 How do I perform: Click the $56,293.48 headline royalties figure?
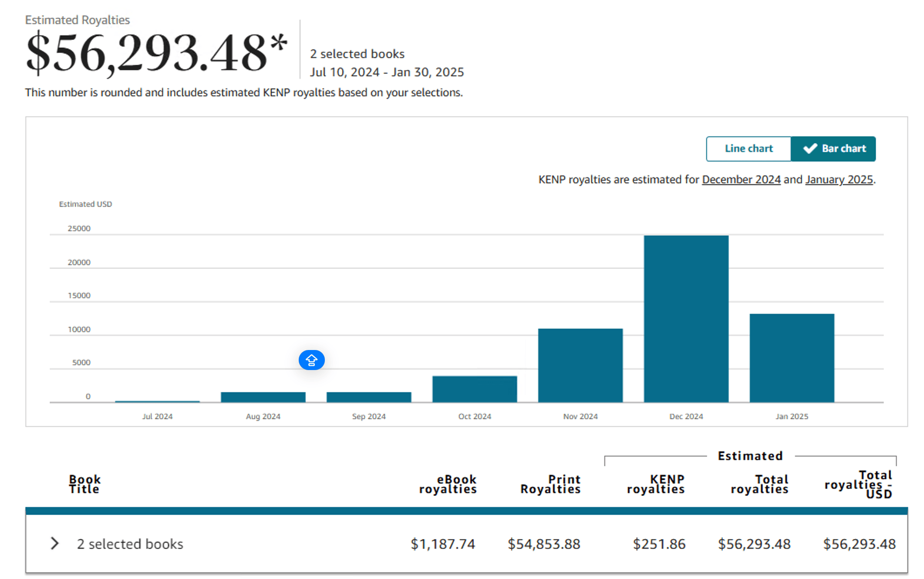point(157,53)
